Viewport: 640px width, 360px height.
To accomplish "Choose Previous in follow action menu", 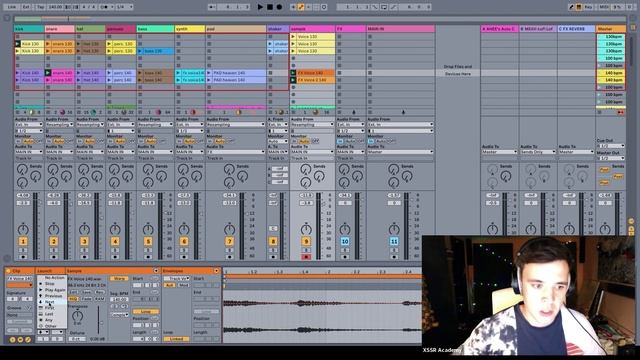I will coord(53,296).
